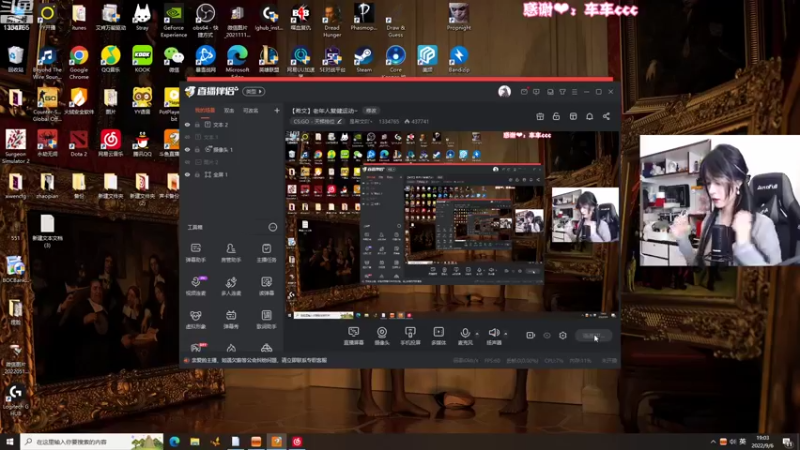
Task: Open the 主播任务 streamer tasks tool
Action: 266,253
